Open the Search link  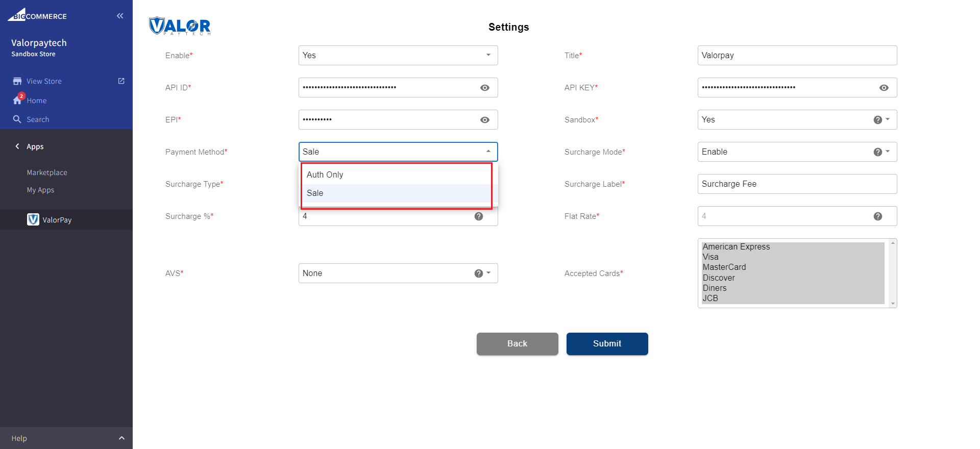(38, 119)
